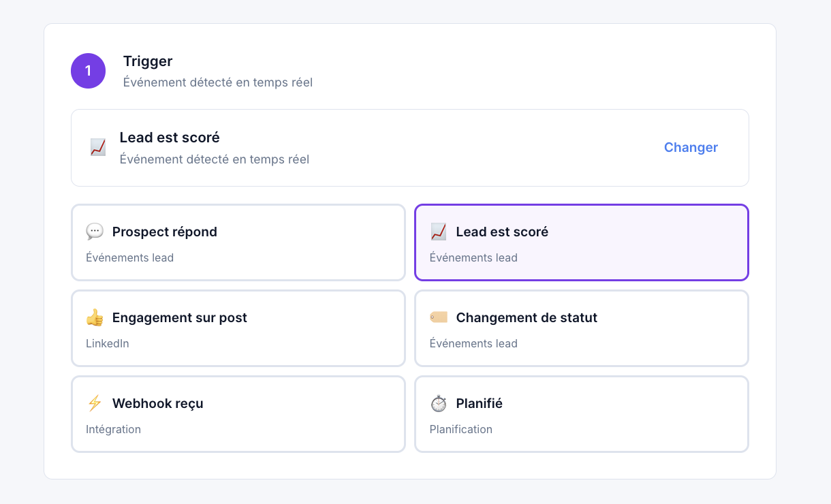Screen dimensions: 831x504
Task: Click the "Planification" label under Planifié
Action: pyautogui.click(x=461, y=429)
